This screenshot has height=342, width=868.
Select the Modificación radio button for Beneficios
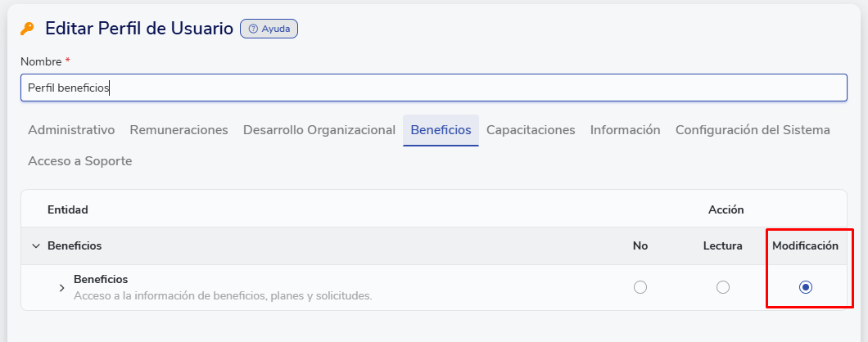click(x=806, y=287)
